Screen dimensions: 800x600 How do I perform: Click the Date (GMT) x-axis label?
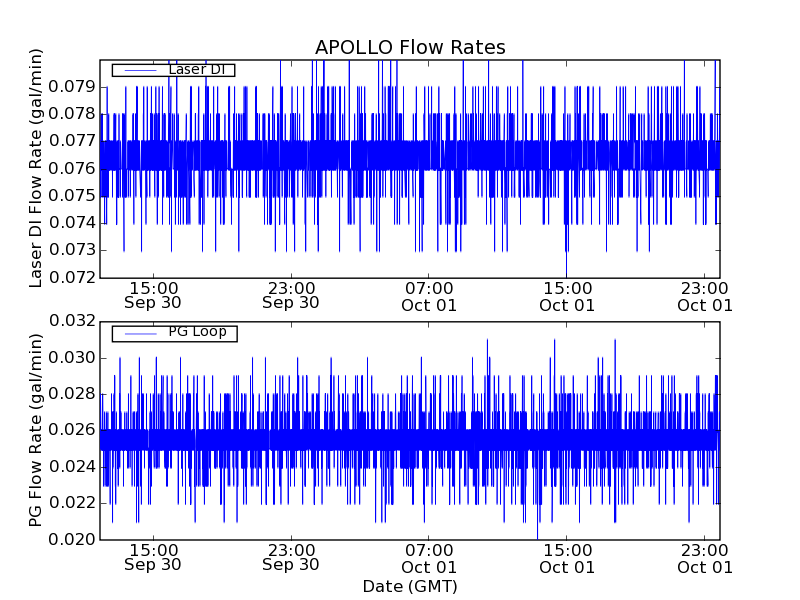tap(410, 586)
